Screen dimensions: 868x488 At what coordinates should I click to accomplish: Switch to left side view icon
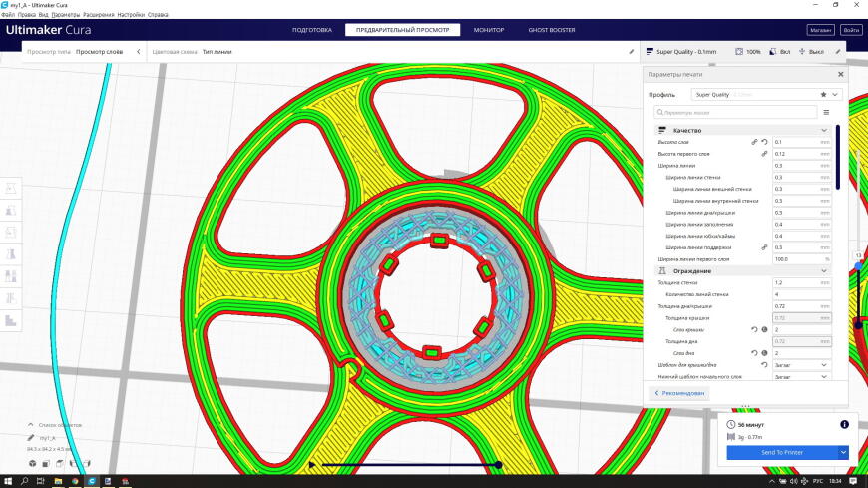(x=73, y=464)
